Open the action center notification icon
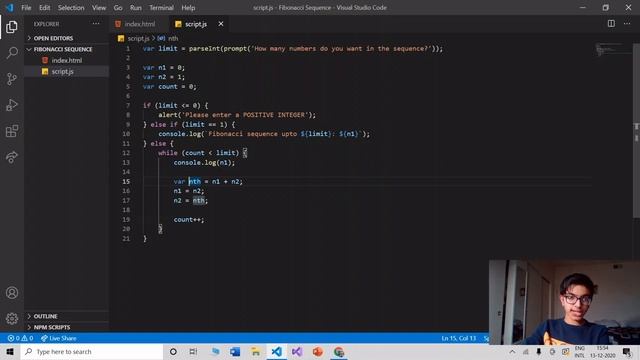 pyautogui.click(x=627, y=352)
